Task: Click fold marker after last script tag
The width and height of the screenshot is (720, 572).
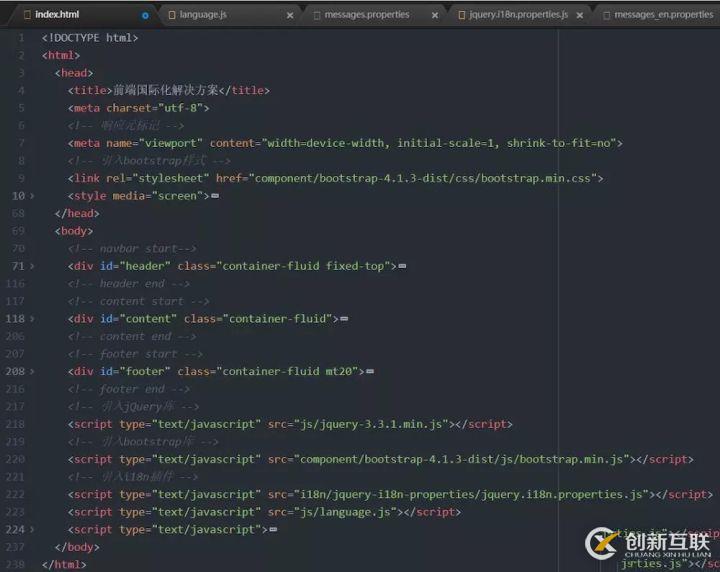Action: 273,530
